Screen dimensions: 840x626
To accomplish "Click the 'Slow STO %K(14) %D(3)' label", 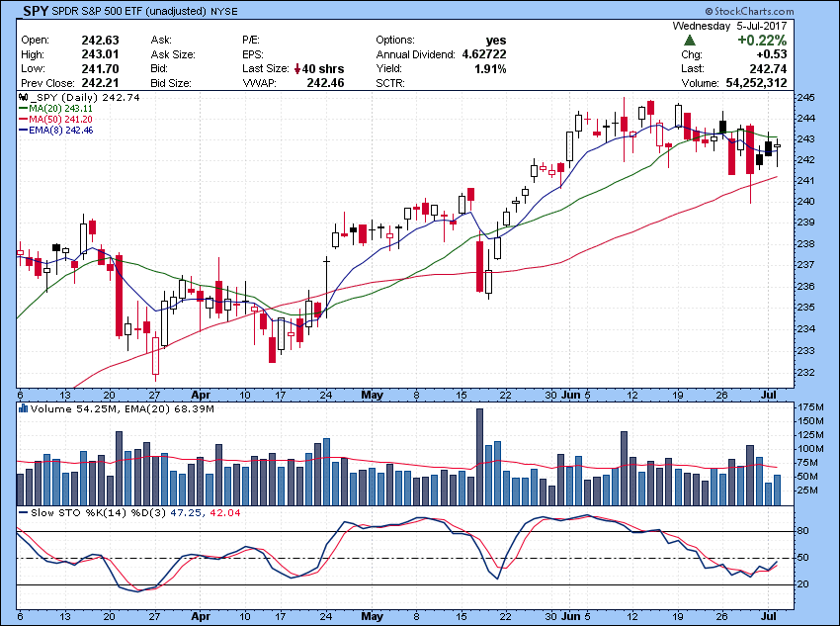I will click(x=98, y=513).
